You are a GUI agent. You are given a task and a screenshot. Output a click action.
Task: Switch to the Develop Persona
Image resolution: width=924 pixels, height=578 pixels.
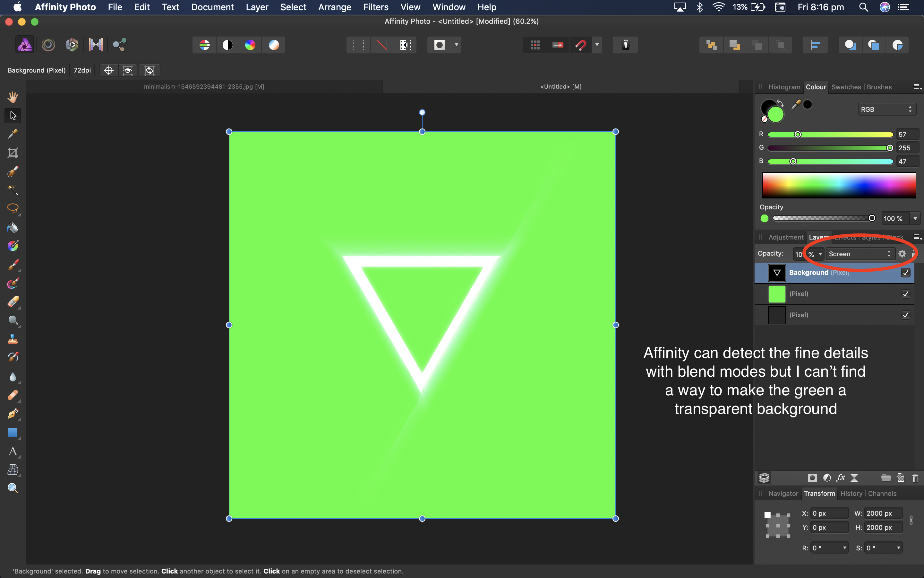72,45
